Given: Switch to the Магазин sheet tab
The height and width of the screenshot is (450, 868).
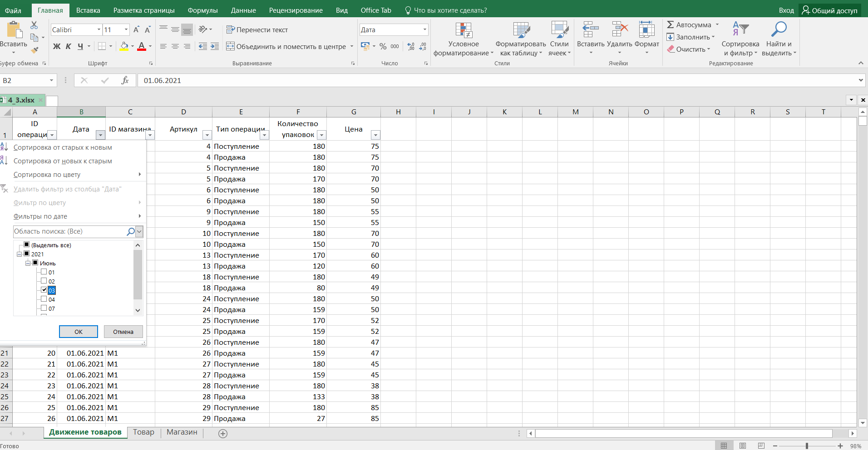Looking at the screenshot, I should coord(182,432).
